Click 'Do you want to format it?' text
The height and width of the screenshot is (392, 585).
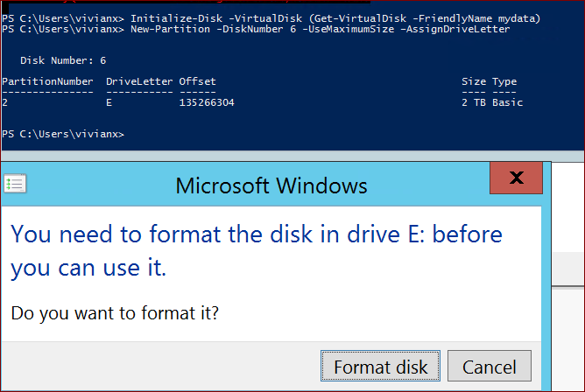115,311
